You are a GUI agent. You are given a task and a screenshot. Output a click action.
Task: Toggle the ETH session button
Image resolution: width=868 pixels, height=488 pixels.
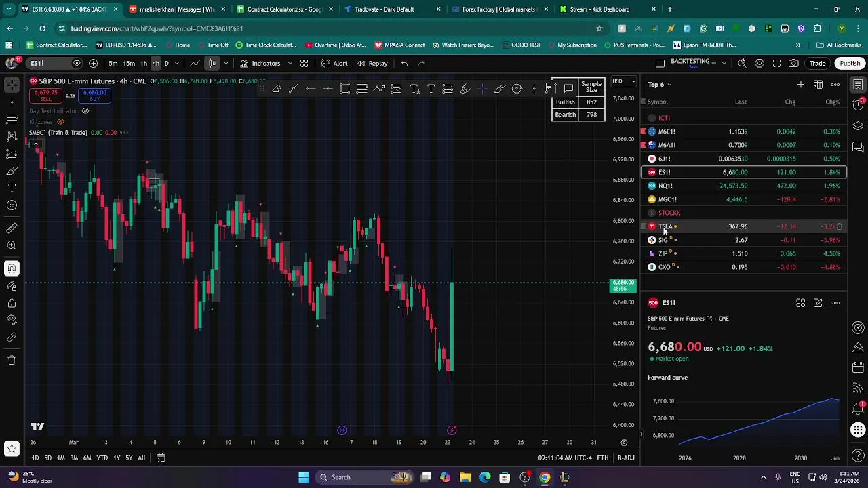click(602, 458)
